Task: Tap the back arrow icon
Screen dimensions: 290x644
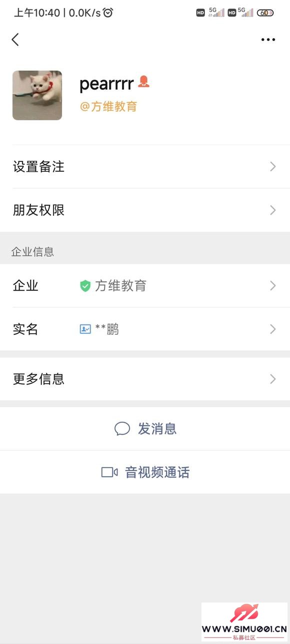Action: click(x=15, y=39)
